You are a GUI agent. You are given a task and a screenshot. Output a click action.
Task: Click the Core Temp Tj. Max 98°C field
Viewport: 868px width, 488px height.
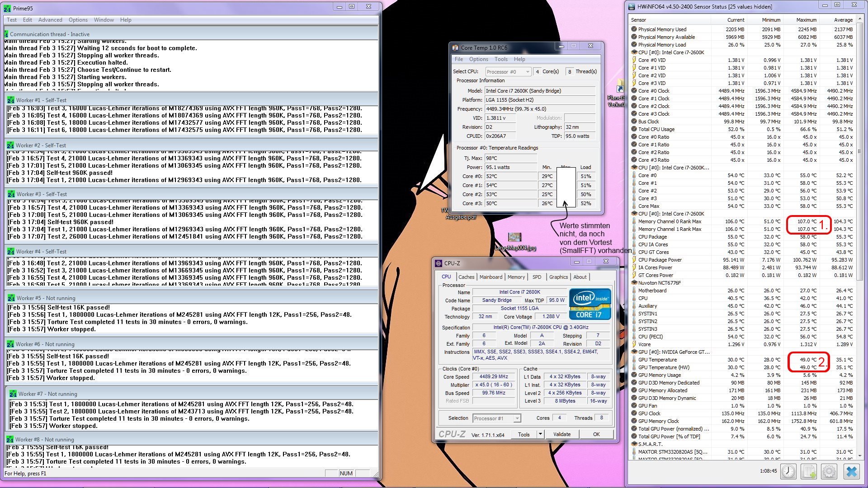click(x=511, y=158)
